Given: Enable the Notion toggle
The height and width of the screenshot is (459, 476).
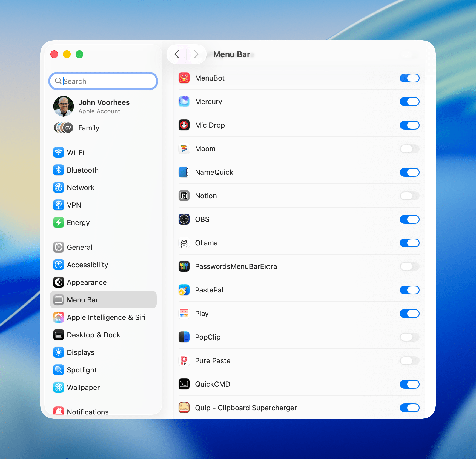Looking at the screenshot, I should (x=410, y=196).
